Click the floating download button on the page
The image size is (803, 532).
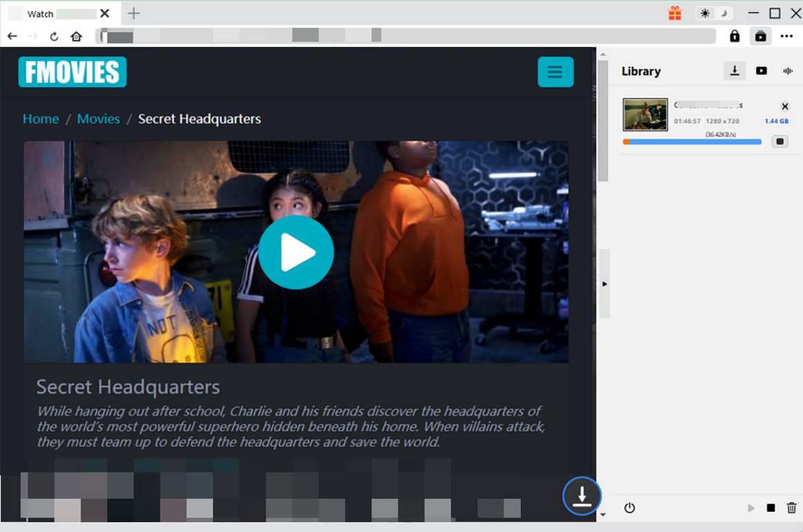(582, 496)
